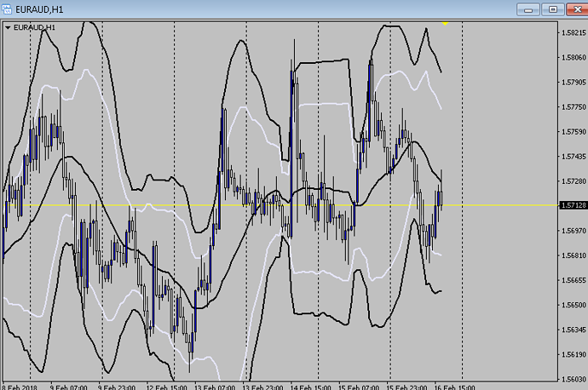Click the EURAUD,H1 window title text
588x390 pixels.
pyautogui.click(x=39, y=9)
